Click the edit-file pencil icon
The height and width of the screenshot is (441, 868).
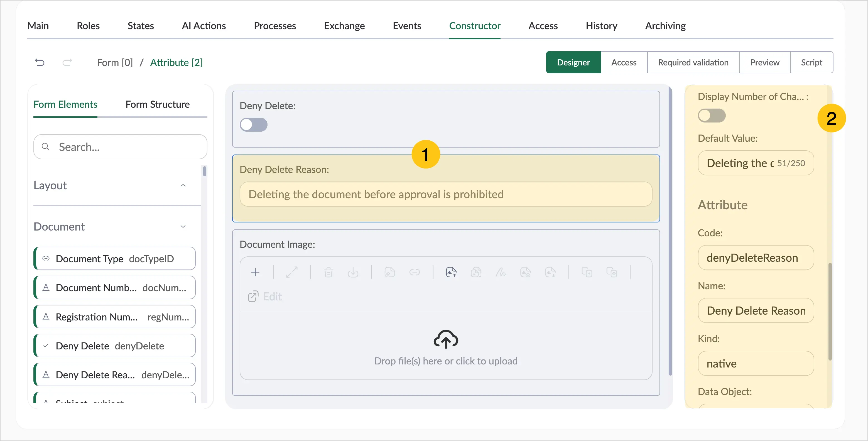(390, 272)
